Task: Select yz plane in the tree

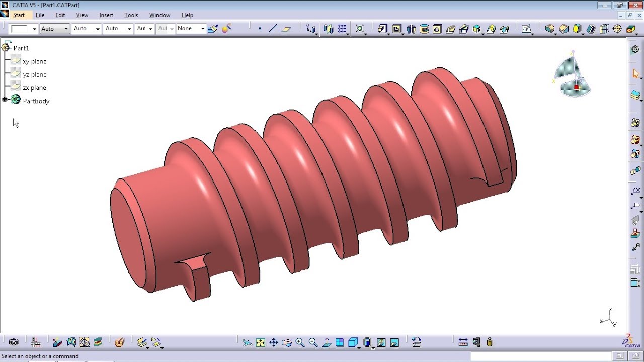Action: (x=35, y=74)
